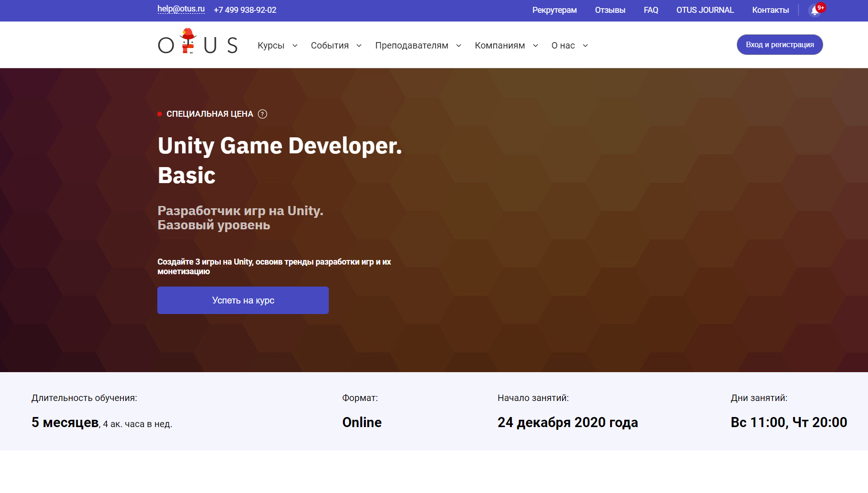This screenshot has width=868, height=493.
Task: Click the Вход и регистрация button
Action: click(780, 45)
